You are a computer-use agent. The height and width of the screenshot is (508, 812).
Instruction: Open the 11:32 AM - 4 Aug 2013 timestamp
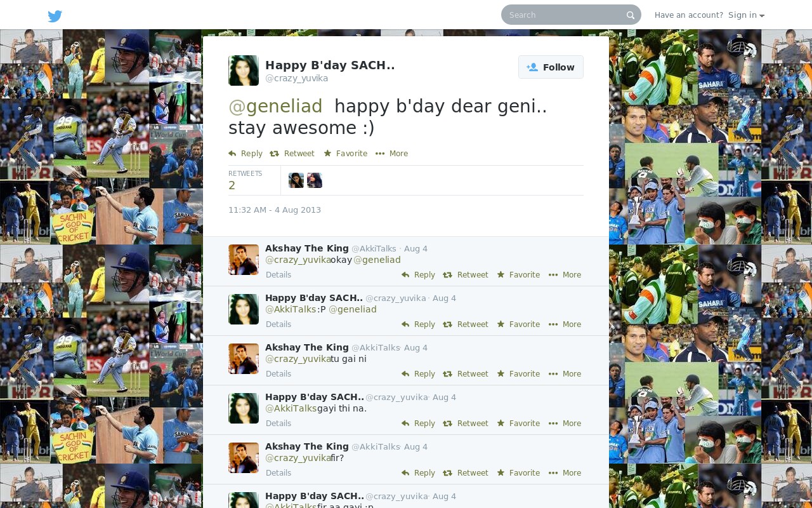[x=275, y=210]
